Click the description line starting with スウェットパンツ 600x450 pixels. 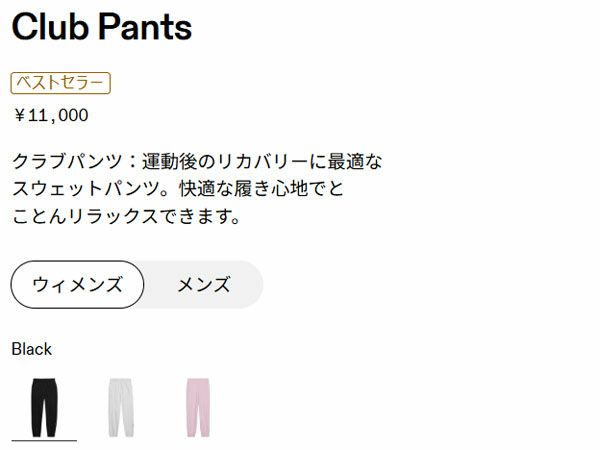click(x=178, y=188)
